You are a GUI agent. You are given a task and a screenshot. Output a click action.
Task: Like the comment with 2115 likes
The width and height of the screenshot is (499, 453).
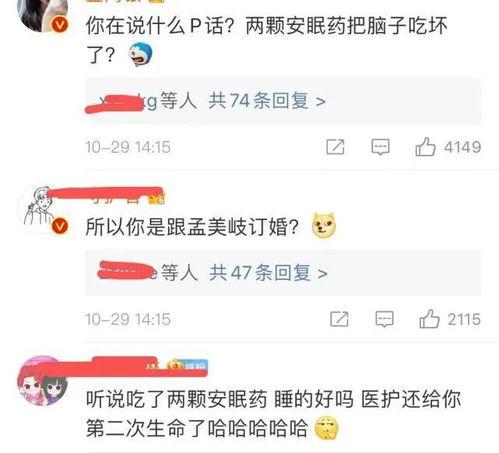tap(429, 319)
